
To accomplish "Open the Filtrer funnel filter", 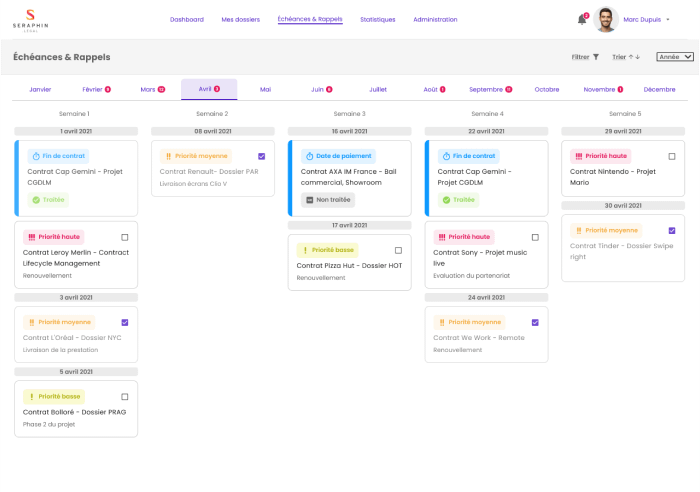I will [585, 57].
